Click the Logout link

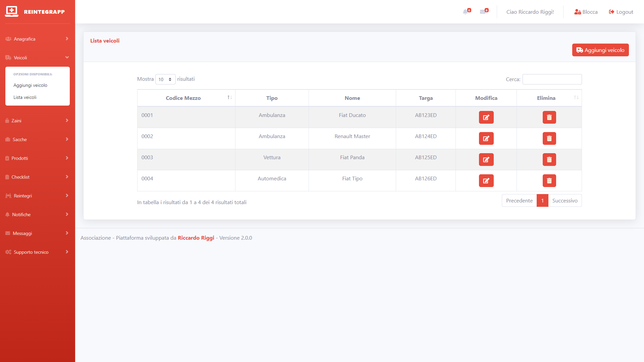point(621,12)
